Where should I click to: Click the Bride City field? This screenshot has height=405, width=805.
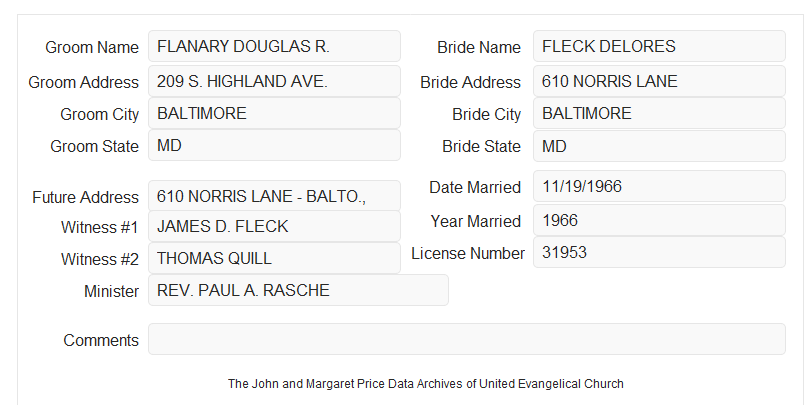659,113
